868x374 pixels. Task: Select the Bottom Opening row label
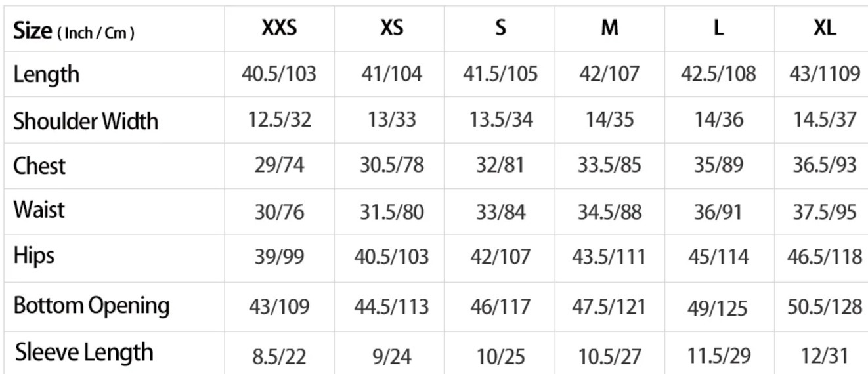point(92,305)
